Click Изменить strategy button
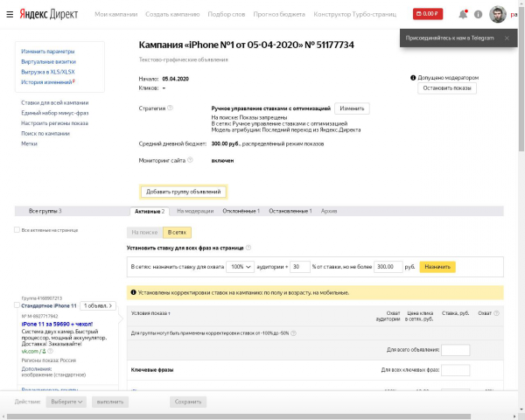 click(352, 108)
